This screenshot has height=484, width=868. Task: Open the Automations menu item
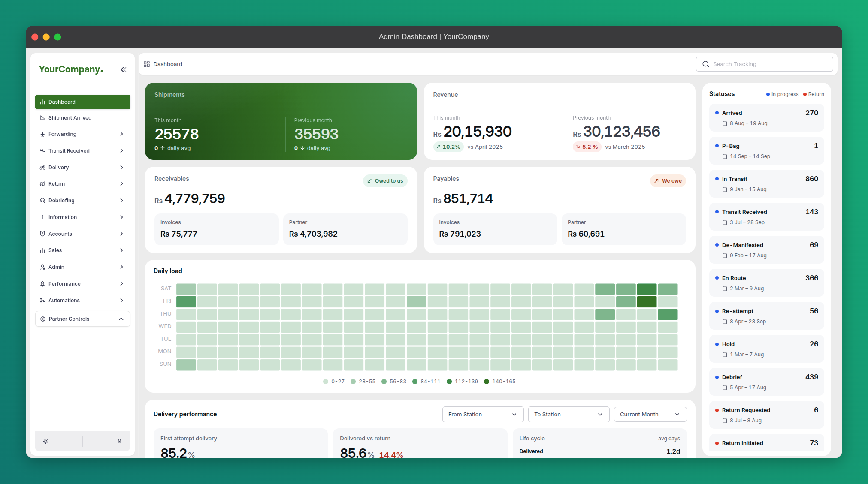coord(83,301)
